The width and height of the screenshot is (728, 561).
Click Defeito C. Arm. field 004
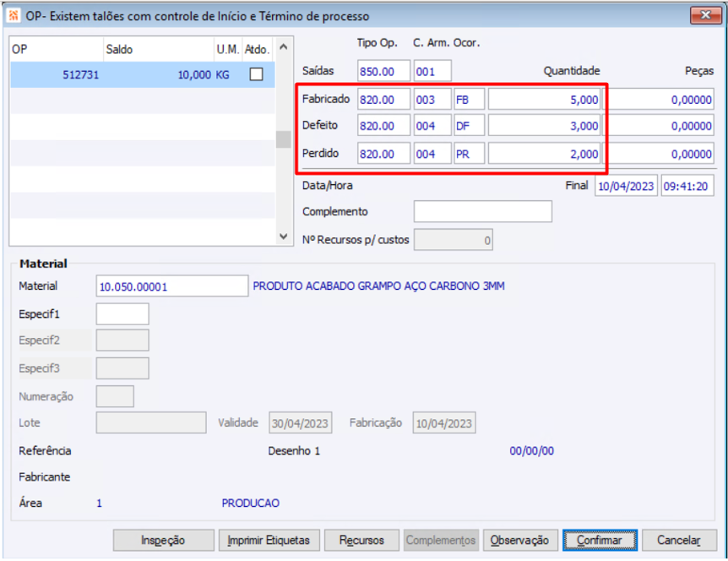click(432, 126)
